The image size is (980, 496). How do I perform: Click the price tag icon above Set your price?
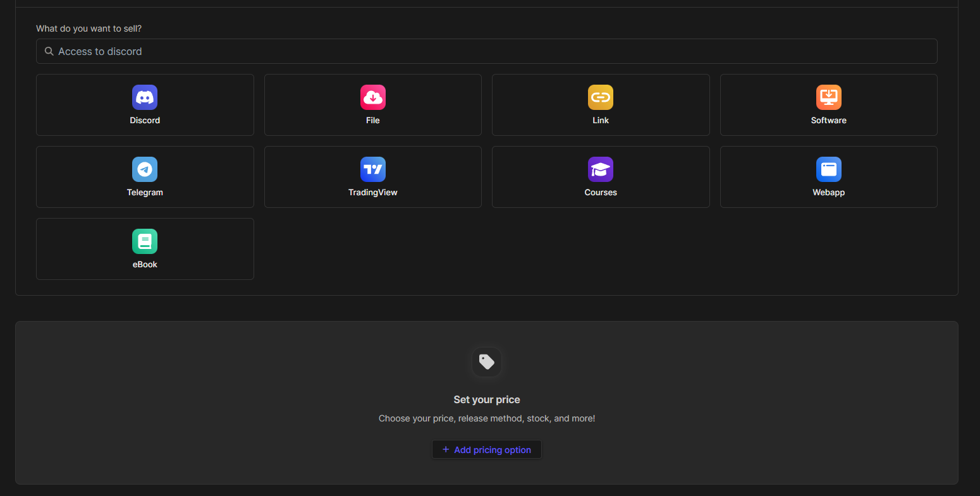pos(487,362)
